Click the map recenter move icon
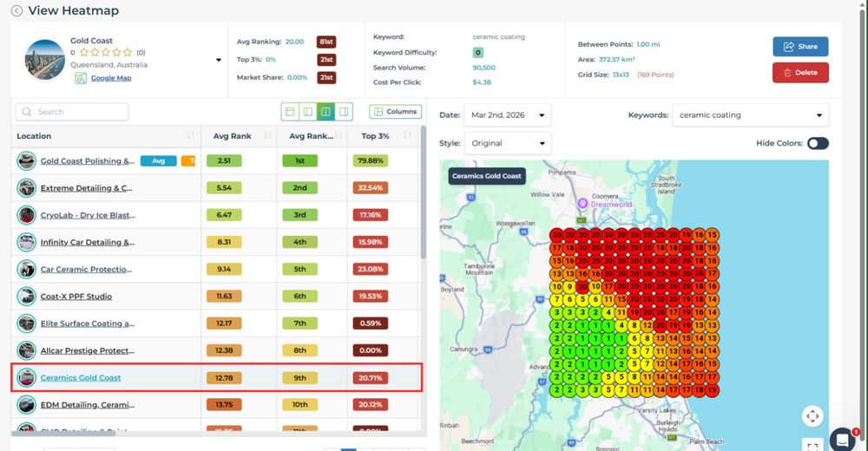Screen dimensions: 868x451 (x=812, y=415)
